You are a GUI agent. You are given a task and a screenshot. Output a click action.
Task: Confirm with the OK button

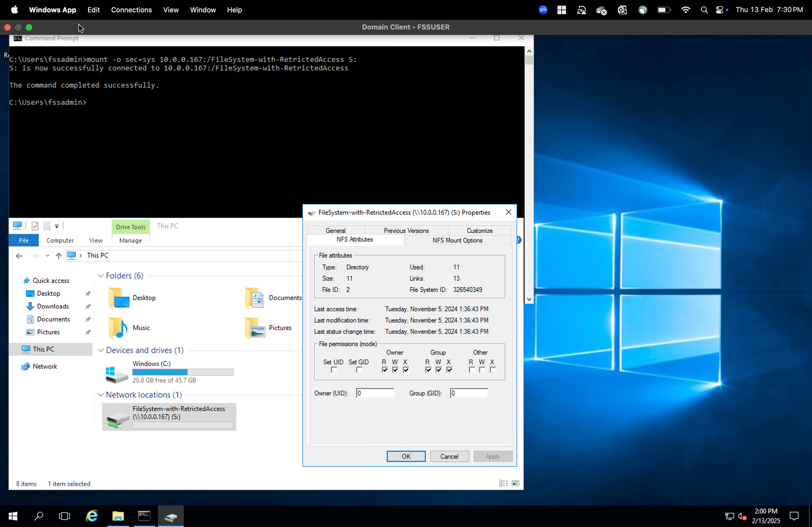point(406,456)
